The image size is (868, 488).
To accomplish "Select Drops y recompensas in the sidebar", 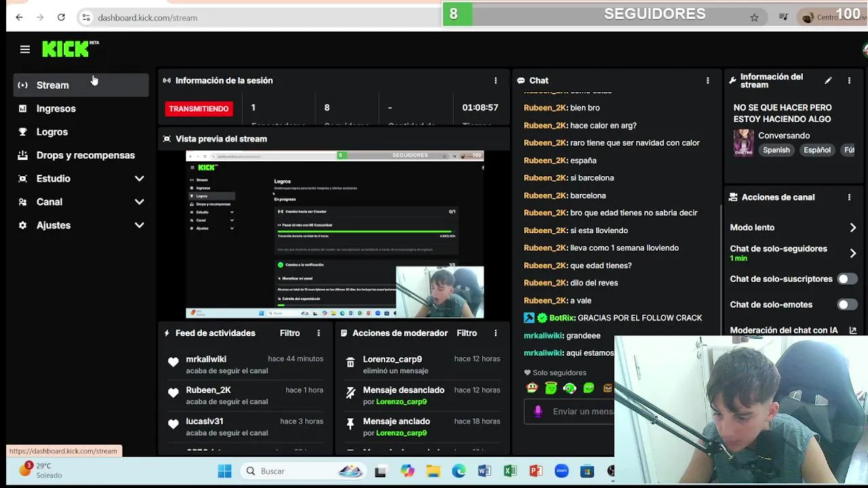I will 81,155.
